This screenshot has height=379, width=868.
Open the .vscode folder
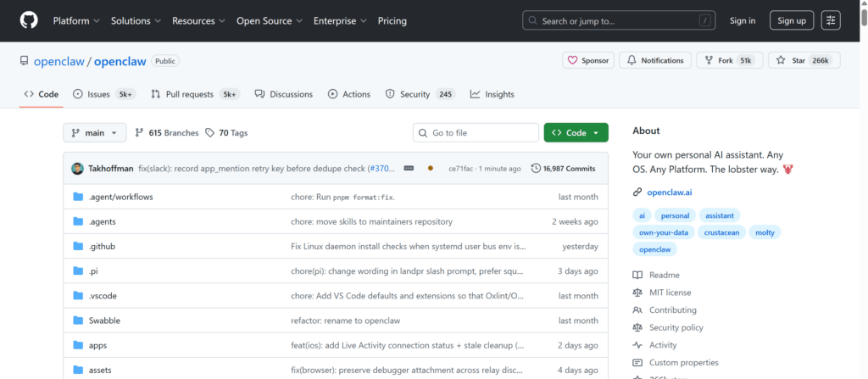tap(103, 296)
